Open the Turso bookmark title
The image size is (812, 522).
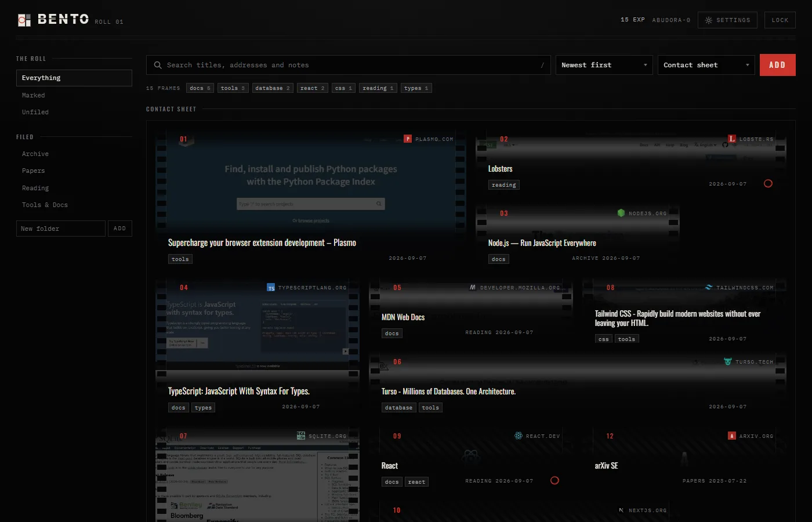[x=449, y=391]
